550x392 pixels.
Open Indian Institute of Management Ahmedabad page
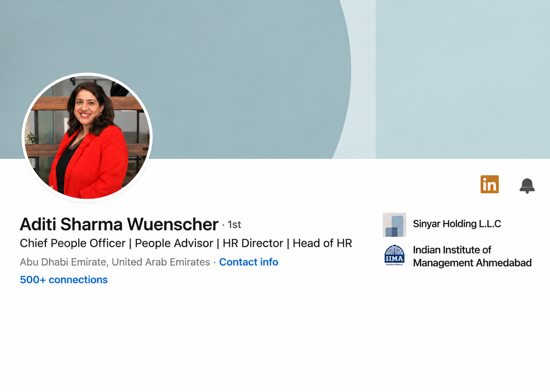pos(472,256)
